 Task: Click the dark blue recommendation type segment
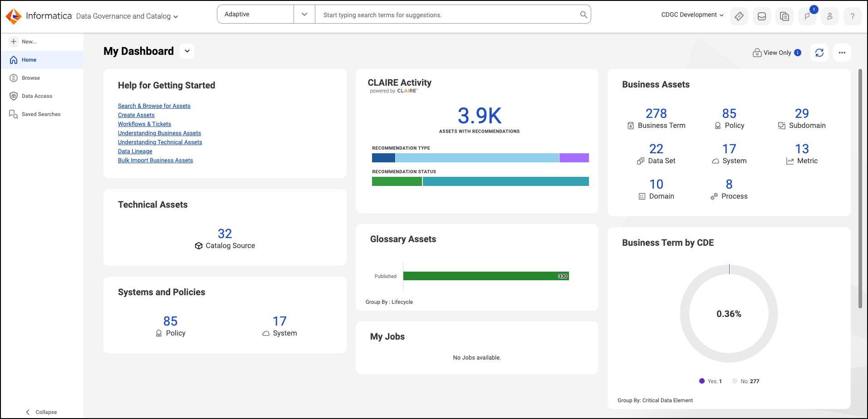pos(383,158)
